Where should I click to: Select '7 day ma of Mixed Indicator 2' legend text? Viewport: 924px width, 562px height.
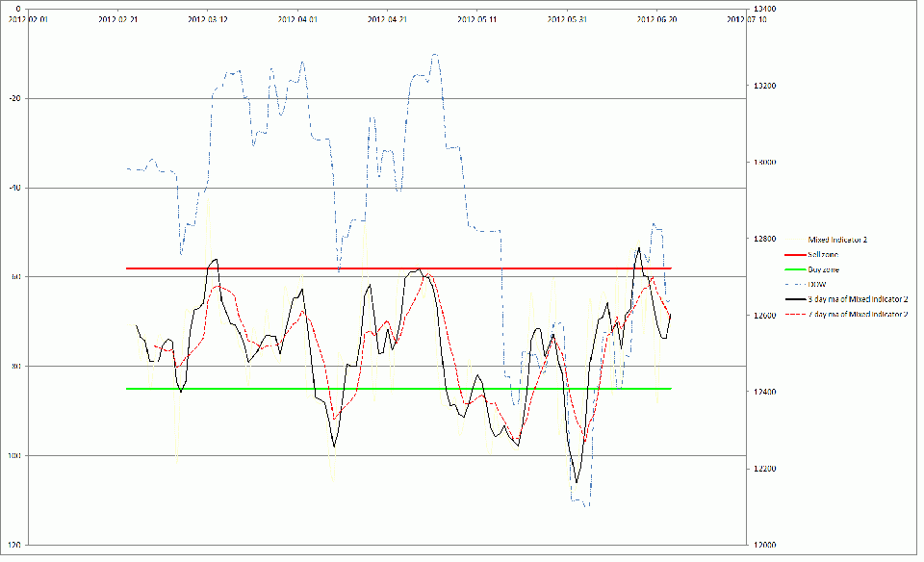click(x=860, y=315)
